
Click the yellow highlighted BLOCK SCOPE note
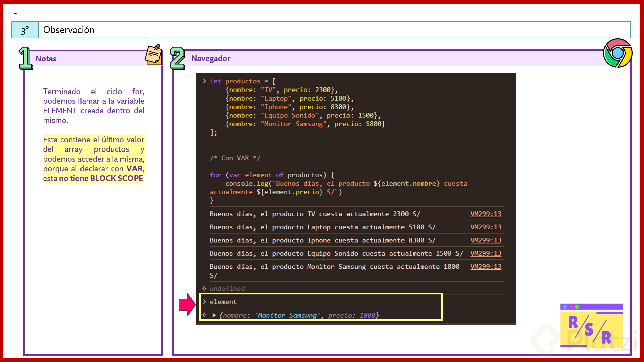[93, 159]
